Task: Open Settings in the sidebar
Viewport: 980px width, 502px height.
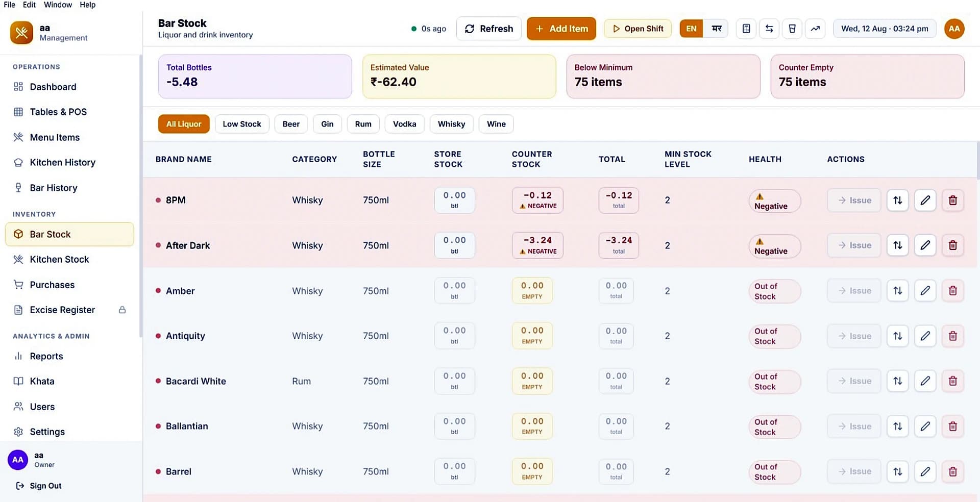Action: point(70,432)
